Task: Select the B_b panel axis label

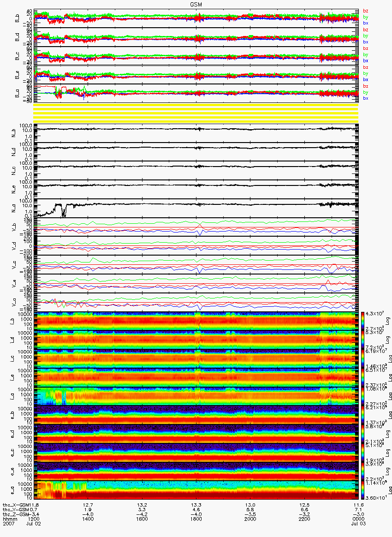Action: coord(17,18)
